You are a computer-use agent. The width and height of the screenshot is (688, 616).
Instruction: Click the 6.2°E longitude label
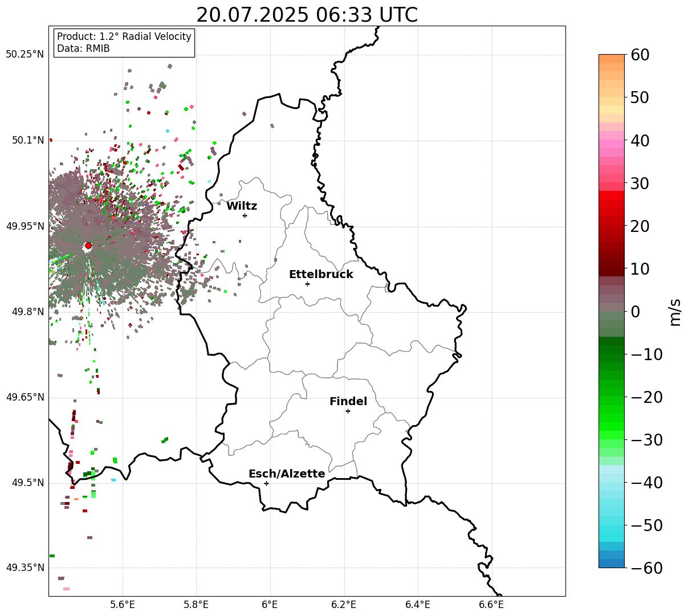coord(344,605)
